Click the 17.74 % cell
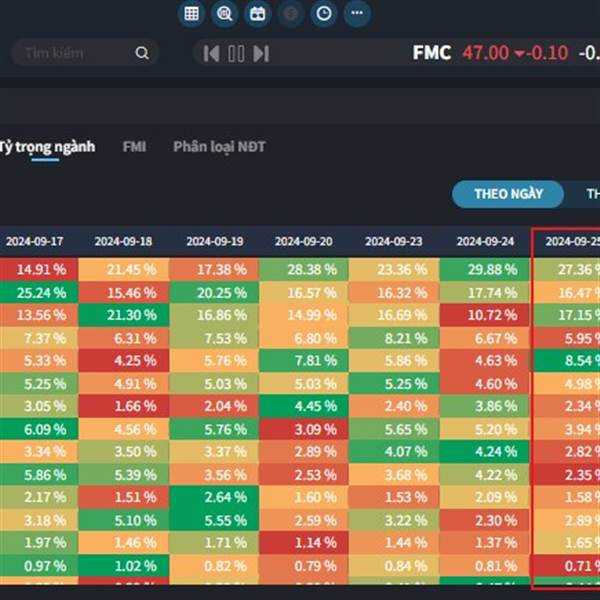Viewport: 600px width, 600px height. coord(485,293)
